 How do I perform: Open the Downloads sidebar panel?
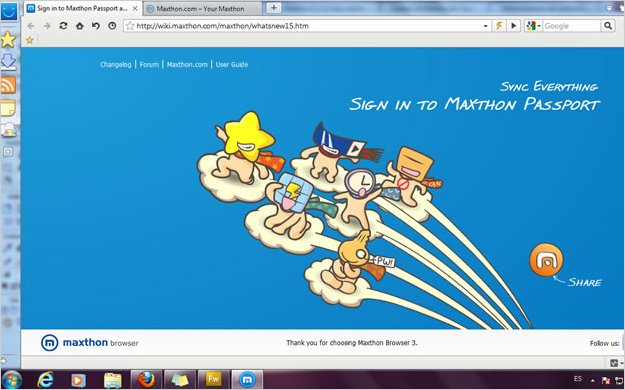click(x=8, y=62)
